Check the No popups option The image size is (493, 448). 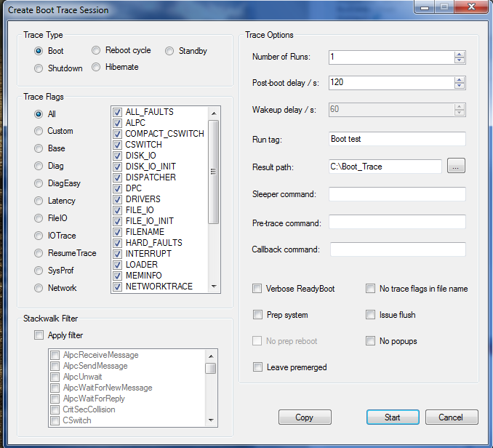click(x=370, y=341)
